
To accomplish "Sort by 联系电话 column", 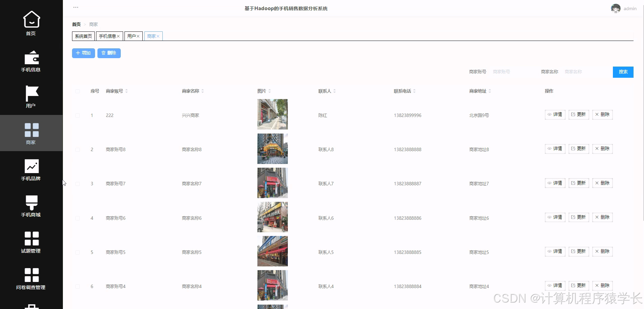I will (x=414, y=91).
